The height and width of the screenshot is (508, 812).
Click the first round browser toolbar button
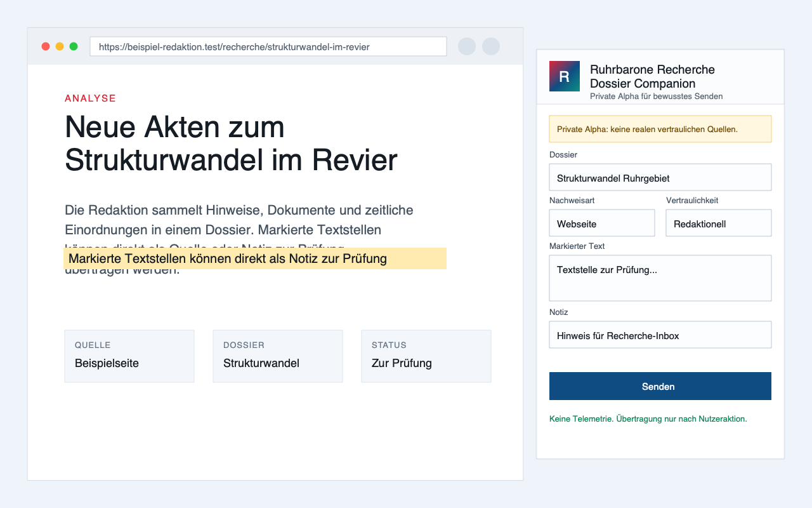(467, 46)
